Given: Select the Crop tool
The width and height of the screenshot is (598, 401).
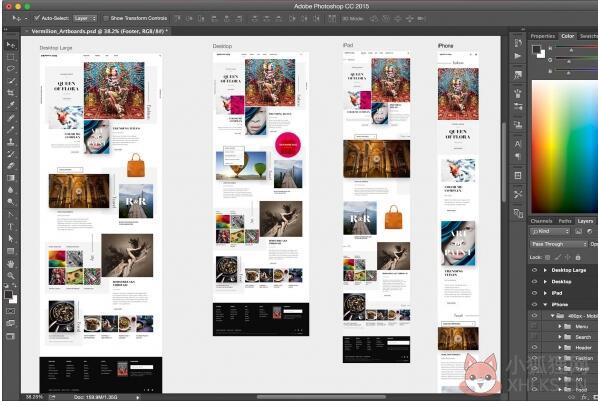Looking at the screenshot, I should tap(11, 93).
